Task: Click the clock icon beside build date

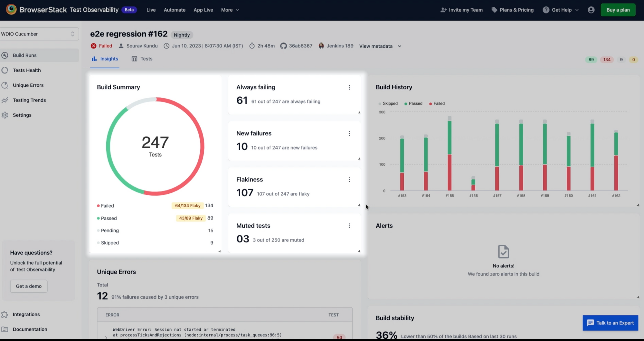Action: coord(166,46)
